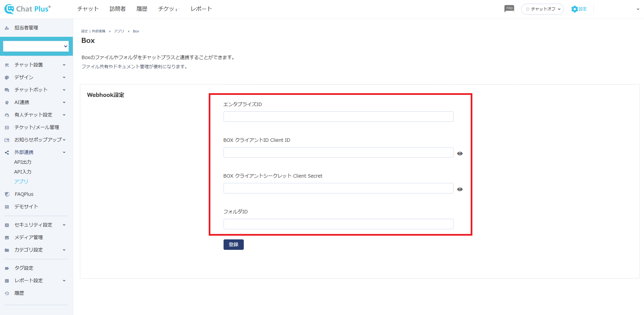This screenshot has width=644, height=315.
Task: Collapse the 外部連携 section
Action: 64,152
